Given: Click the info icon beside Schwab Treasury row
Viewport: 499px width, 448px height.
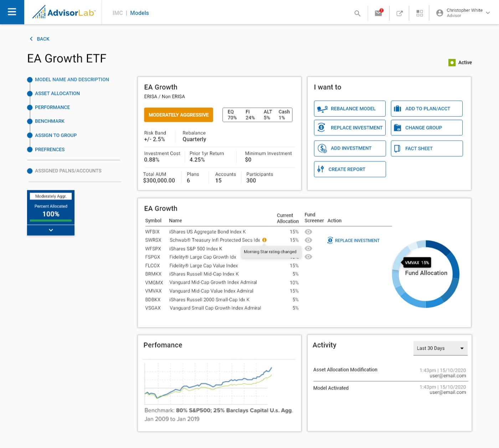Looking at the screenshot, I should click(264, 240).
